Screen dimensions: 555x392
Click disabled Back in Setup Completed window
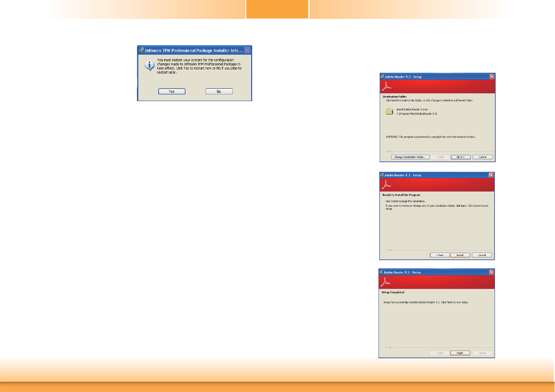tap(439, 353)
